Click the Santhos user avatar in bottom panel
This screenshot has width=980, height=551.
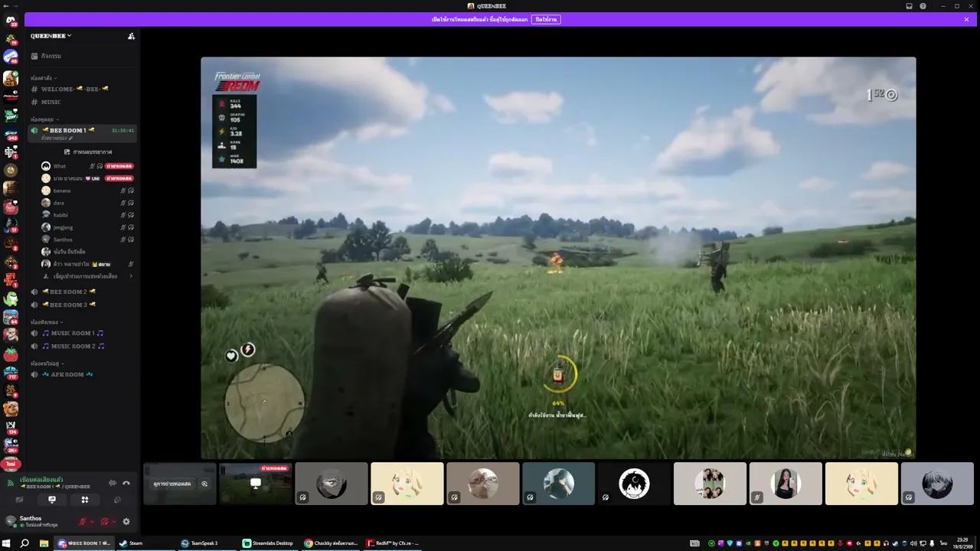pos(11,520)
